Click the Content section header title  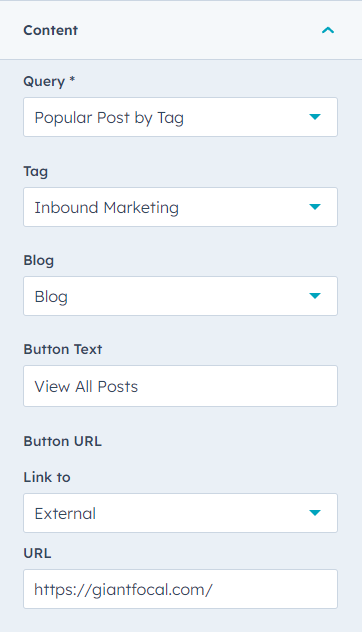coord(50,30)
